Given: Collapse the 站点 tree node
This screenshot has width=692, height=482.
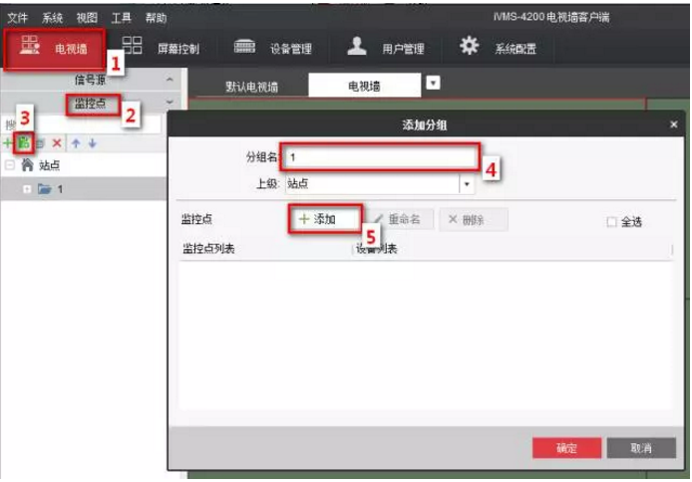Looking at the screenshot, I should (10, 166).
